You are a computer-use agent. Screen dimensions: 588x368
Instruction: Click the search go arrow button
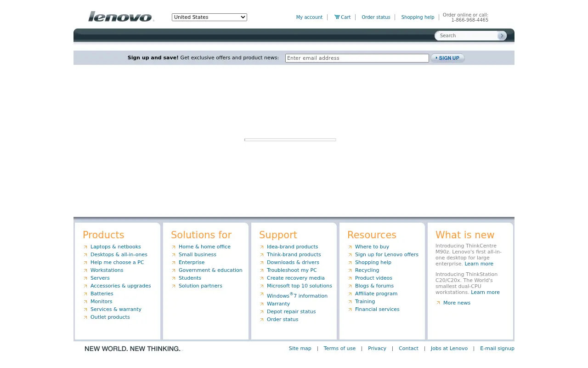[502, 35]
